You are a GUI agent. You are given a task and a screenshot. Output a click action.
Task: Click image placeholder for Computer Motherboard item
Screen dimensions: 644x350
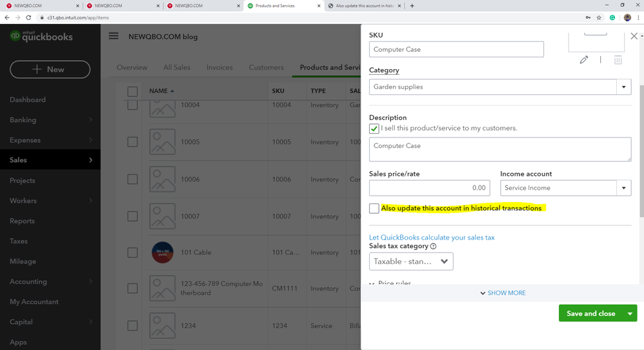pyautogui.click(x=162, y=289)
